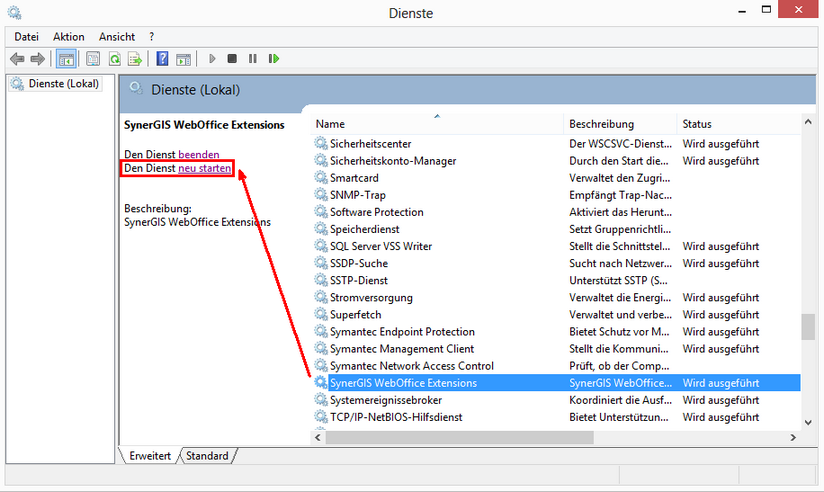
Task: Click the gear icon next to SynerGIS WebOffice Extensions
Action: click(x=321, y=383)
